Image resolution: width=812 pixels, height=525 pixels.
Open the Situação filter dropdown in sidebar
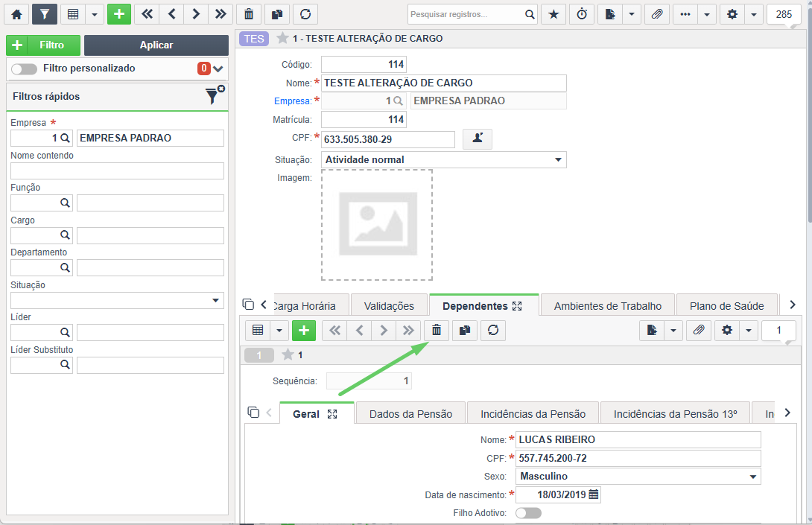click(x=117, y=300)
